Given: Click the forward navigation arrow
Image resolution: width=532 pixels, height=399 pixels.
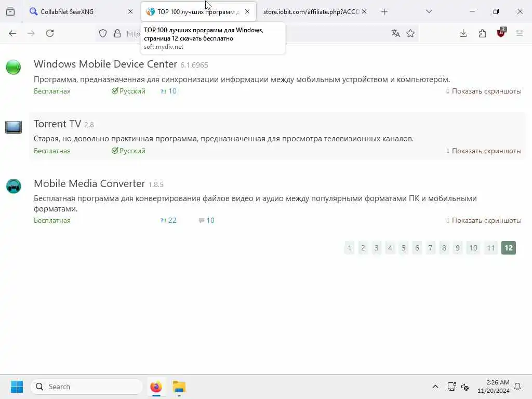Looking at the screenshot, I should [x=31, y=33].
